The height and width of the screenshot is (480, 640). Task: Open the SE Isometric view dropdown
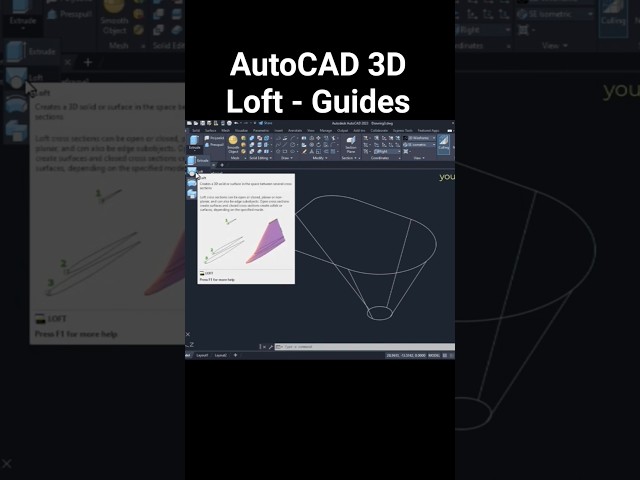pos(419,145)
